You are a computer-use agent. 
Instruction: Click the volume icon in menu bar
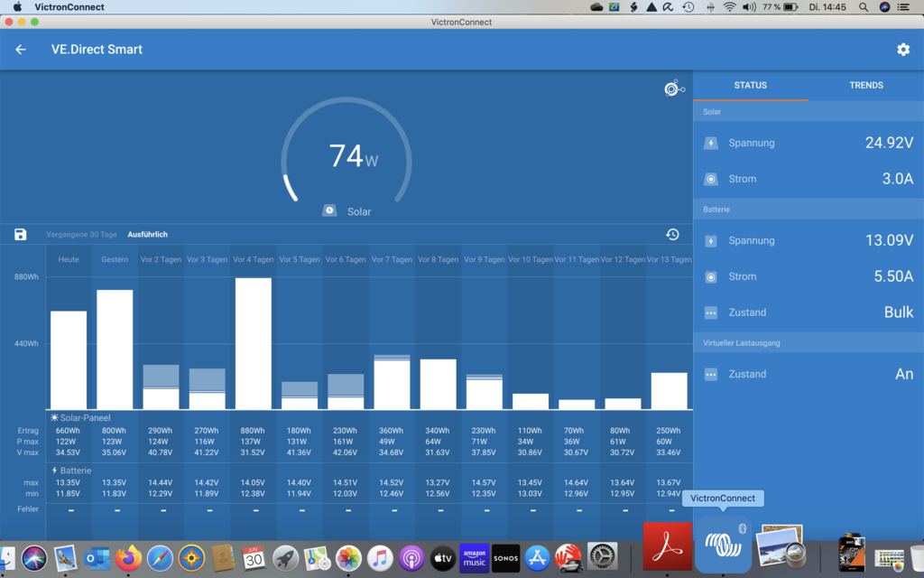749,7
